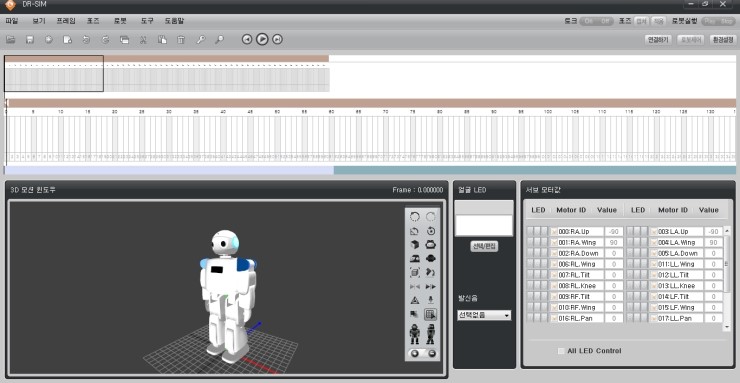Click the 3D cube view icon
Viewport: 740px width, 383px height.
(415, 244)
